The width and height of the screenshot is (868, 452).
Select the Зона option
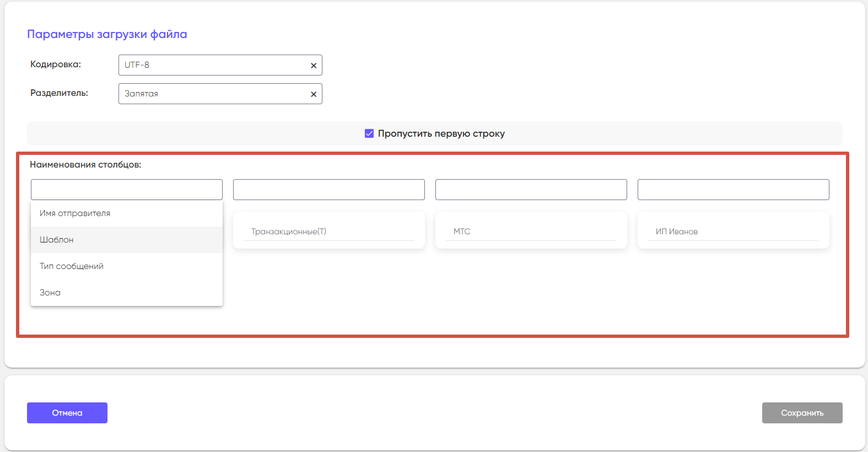pos(50,293)
